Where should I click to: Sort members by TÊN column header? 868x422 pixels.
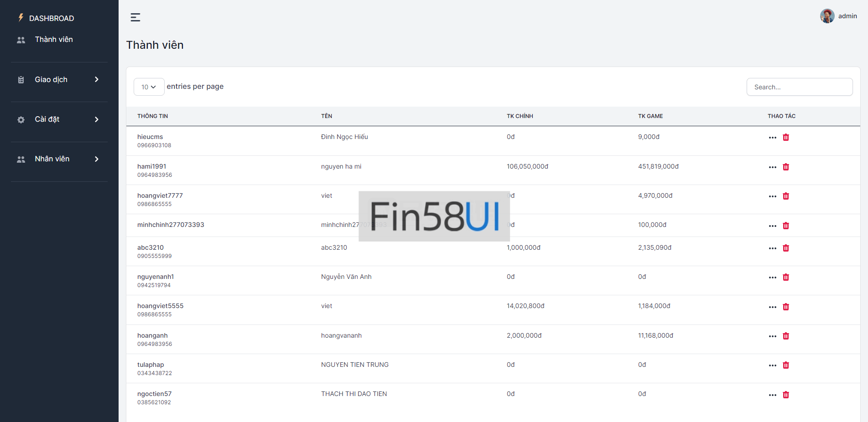[327, 116]
